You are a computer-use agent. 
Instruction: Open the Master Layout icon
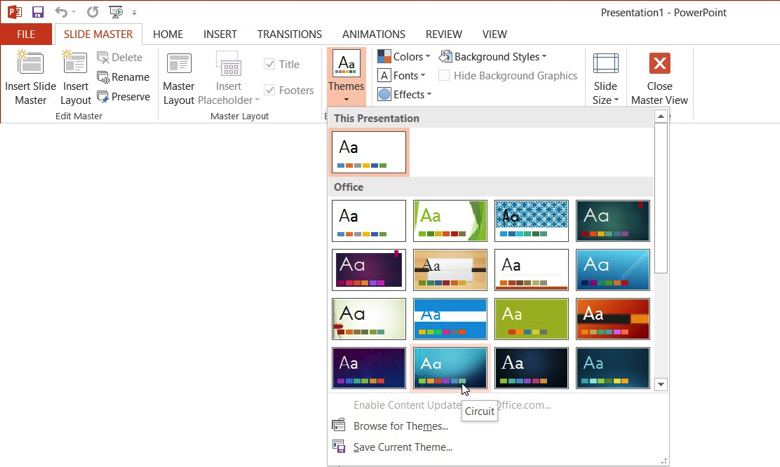point(179,65)
